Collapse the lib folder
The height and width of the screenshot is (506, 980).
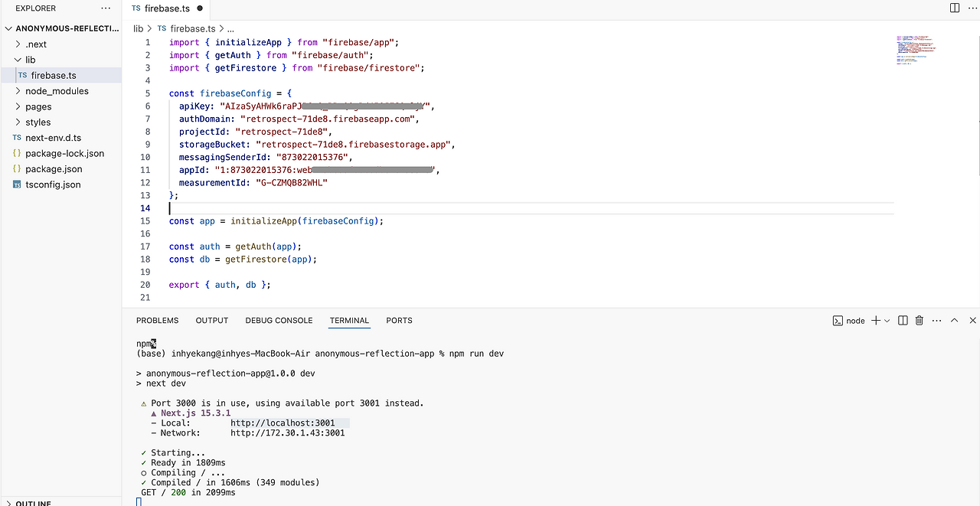pos(18,60)
